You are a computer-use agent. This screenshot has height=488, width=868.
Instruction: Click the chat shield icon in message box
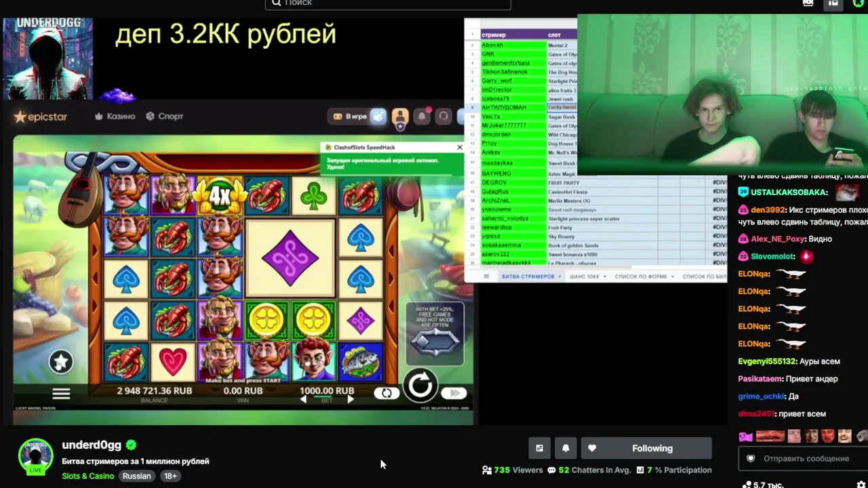751,459
